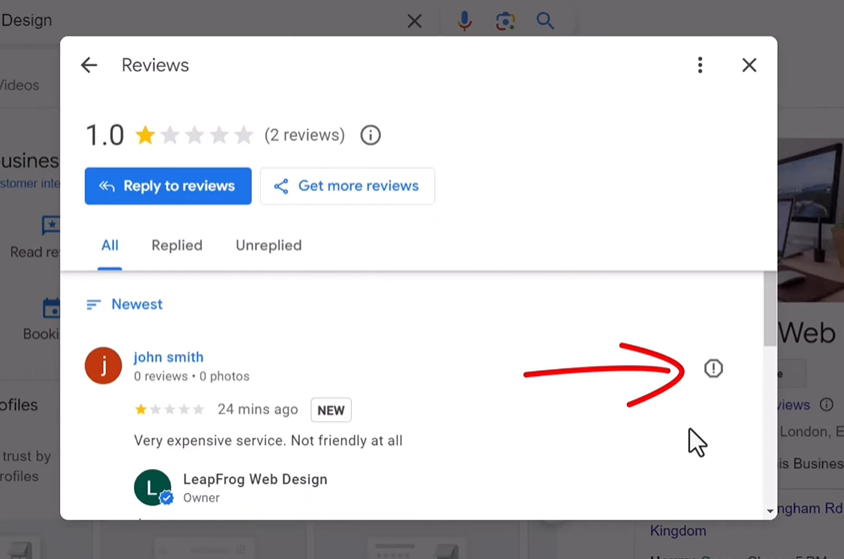Open john smith's reviewer profile link
Viewport: 844px width, 559px height.
[168, 357]
